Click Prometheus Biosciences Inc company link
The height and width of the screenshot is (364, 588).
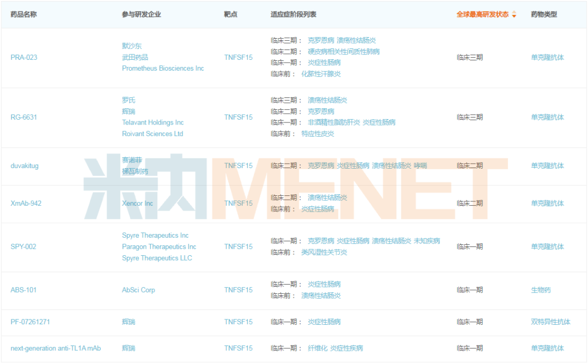coord(163,68)
